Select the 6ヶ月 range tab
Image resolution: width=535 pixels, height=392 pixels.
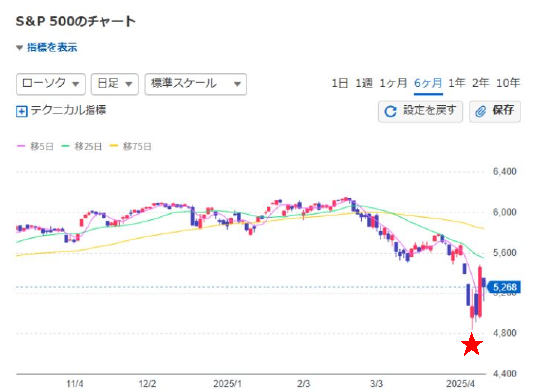point(428,83)
